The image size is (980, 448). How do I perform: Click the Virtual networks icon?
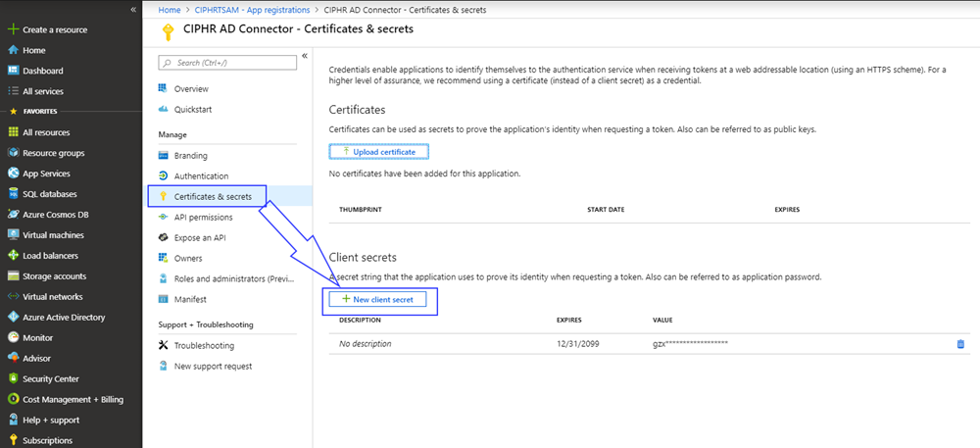tap(13, 297)
